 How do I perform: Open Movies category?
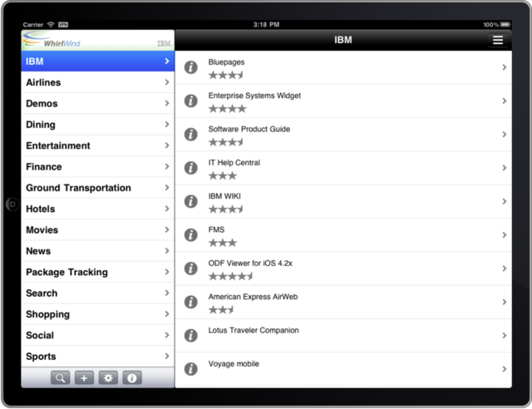pyautogui.click(x=98, y=229)
